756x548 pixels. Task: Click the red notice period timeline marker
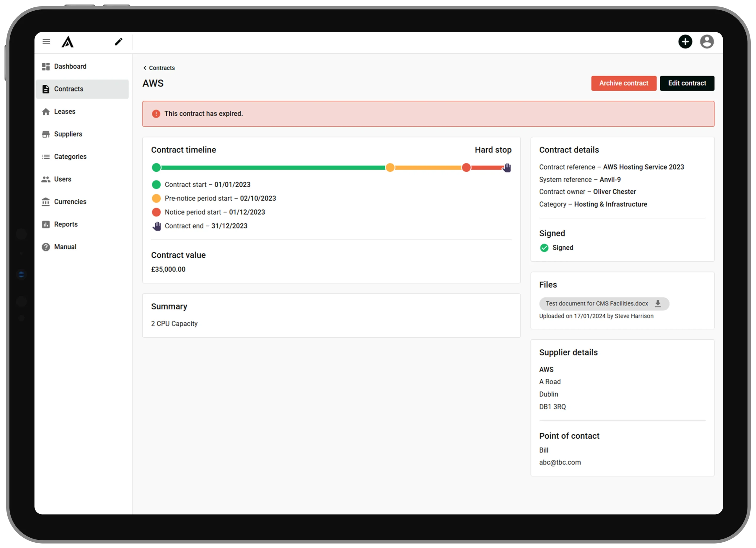(466, 168)
